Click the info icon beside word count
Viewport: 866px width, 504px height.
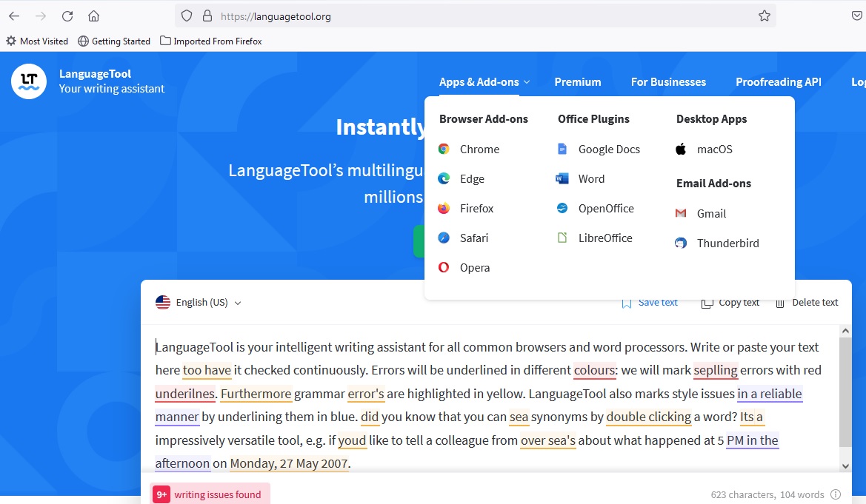836,494
